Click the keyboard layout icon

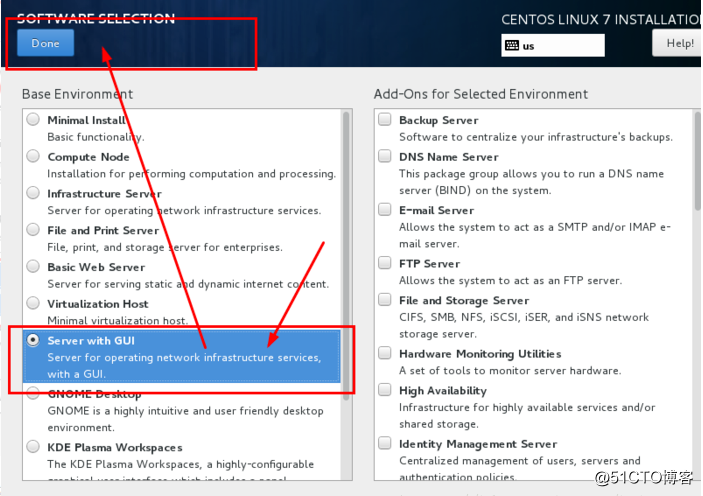pos(512,45)
